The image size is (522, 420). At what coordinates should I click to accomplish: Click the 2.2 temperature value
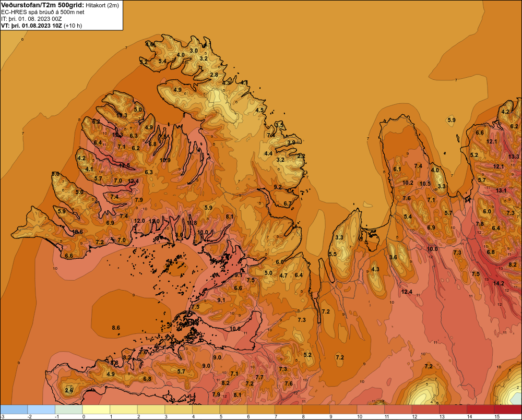301,156
